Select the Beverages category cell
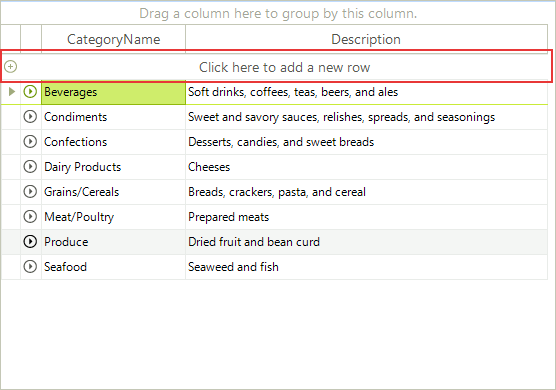Image resolution: width=556 pixels, height=390 pixels. tap(113, 92)
